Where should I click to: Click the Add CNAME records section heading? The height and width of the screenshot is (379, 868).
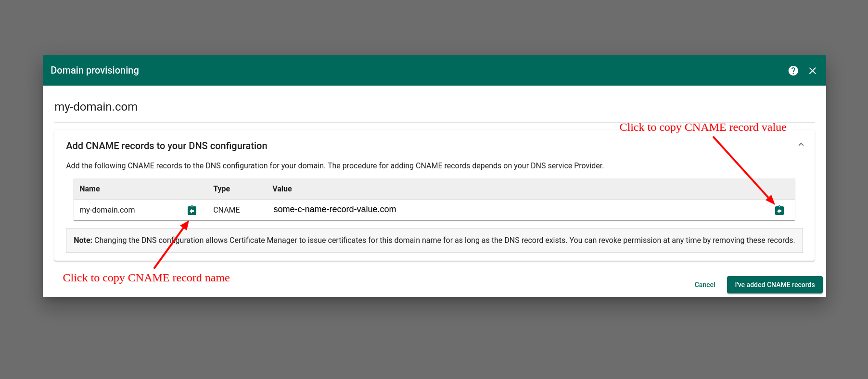coord(166,146)
